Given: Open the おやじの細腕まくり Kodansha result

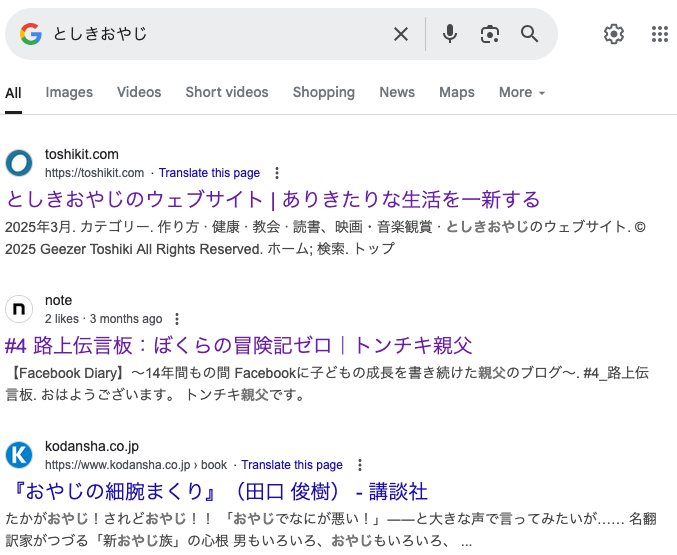Looking at the screenshot, I should [x=217, y=492].
